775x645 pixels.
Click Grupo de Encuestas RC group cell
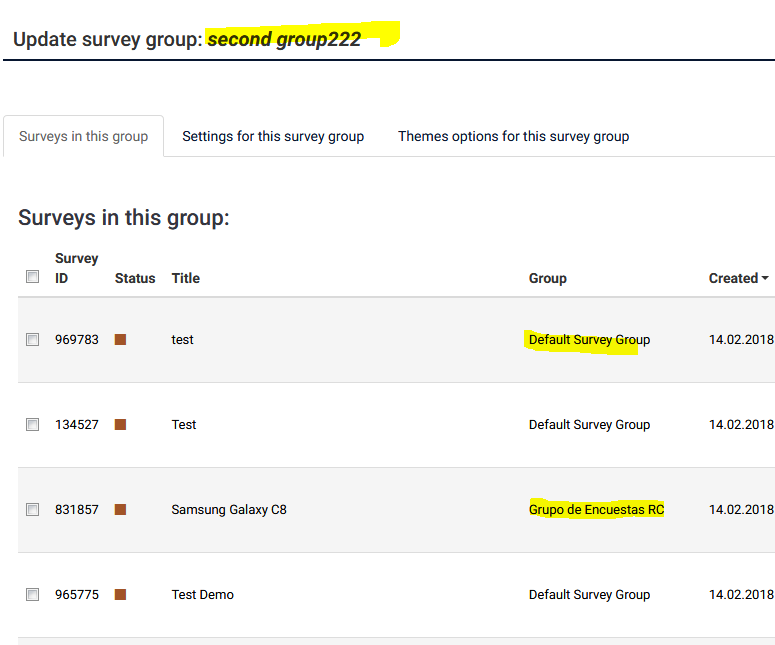pos(596,510)
